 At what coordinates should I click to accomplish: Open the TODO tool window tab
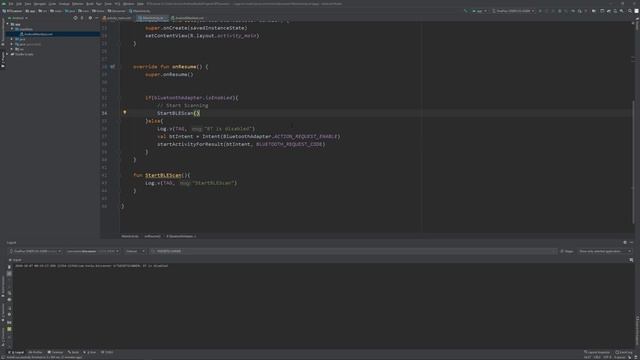click(107, 352)
